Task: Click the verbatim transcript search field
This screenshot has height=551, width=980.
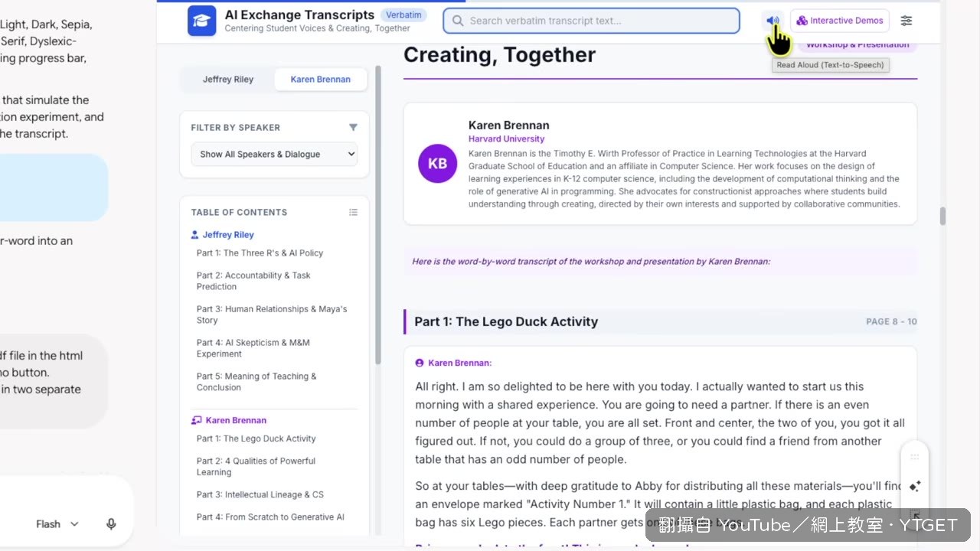Action: click(x=591, y=21)
